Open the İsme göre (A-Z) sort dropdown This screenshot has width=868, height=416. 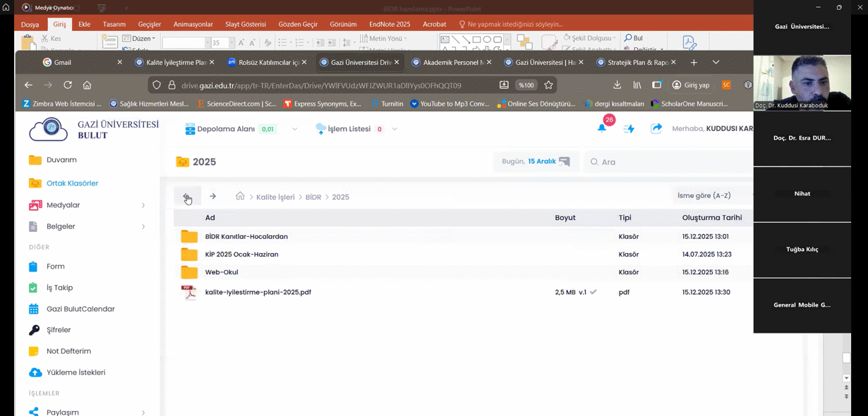click(706, 196)
